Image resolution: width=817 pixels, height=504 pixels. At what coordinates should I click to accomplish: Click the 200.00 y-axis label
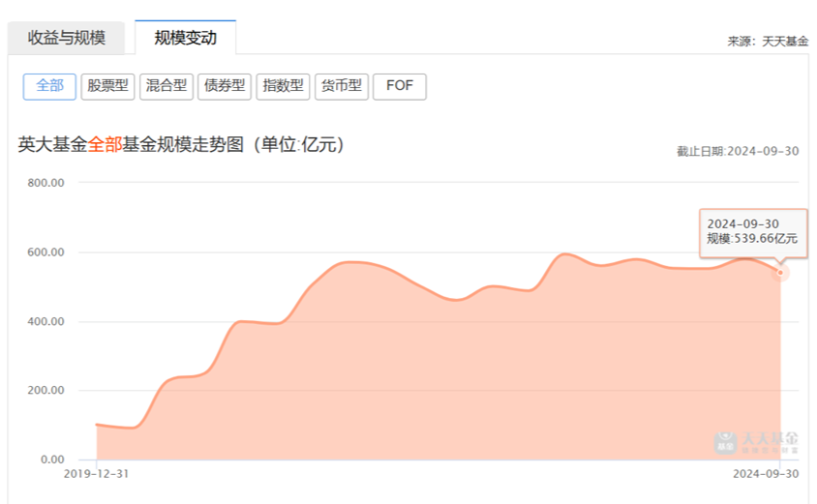[x=45, y=390]
